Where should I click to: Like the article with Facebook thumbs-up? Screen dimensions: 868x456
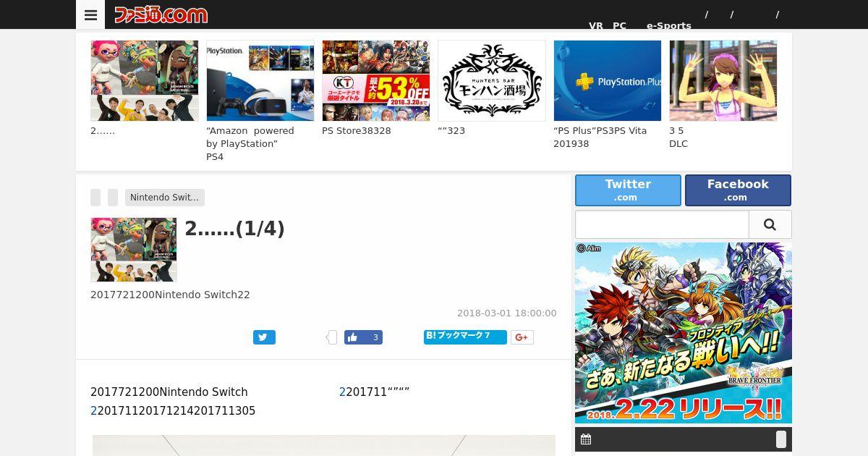point(363,337)
